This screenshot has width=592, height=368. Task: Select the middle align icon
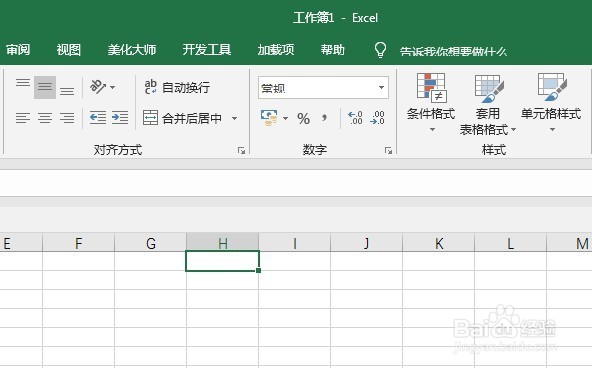point(45,87)
